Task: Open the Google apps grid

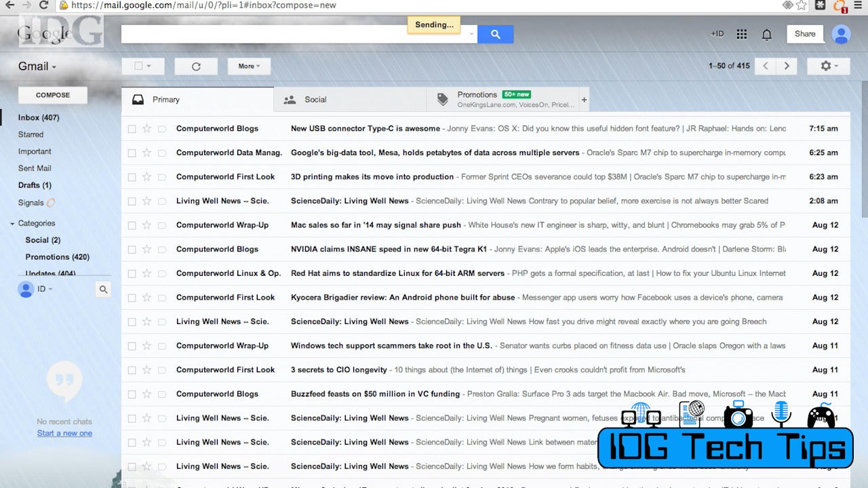Action: (741, 34)
